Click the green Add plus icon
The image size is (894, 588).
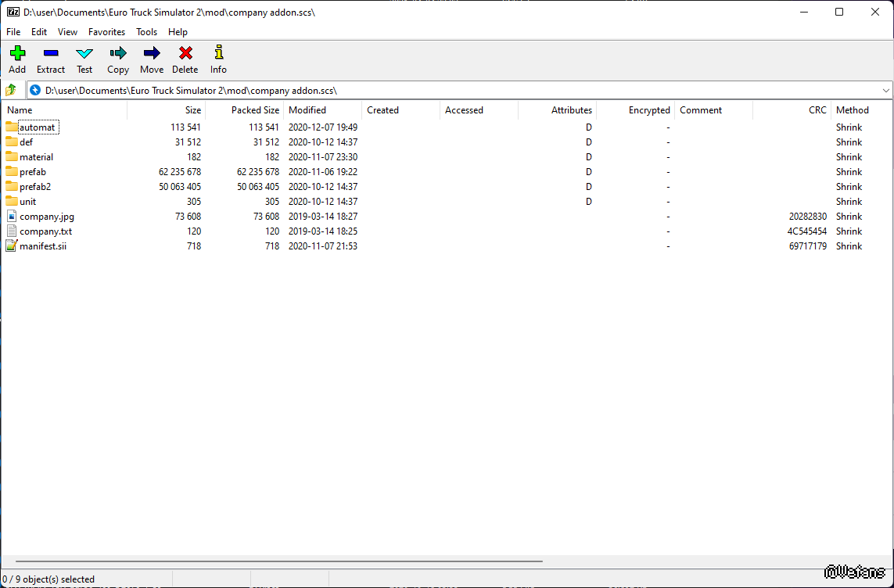pos(17,54)
